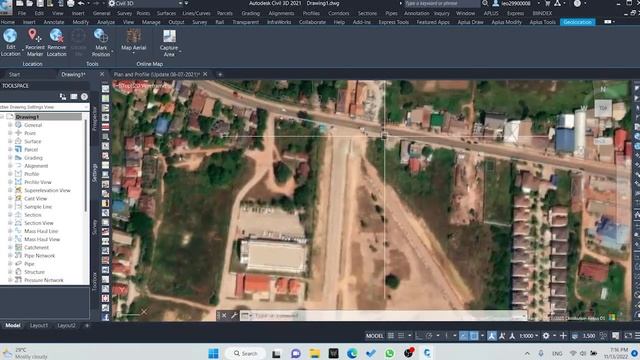This screenshot has height=360, width=640.
Task: Open the Map Aerial dropdown
Action: click(x=133, y=53)
